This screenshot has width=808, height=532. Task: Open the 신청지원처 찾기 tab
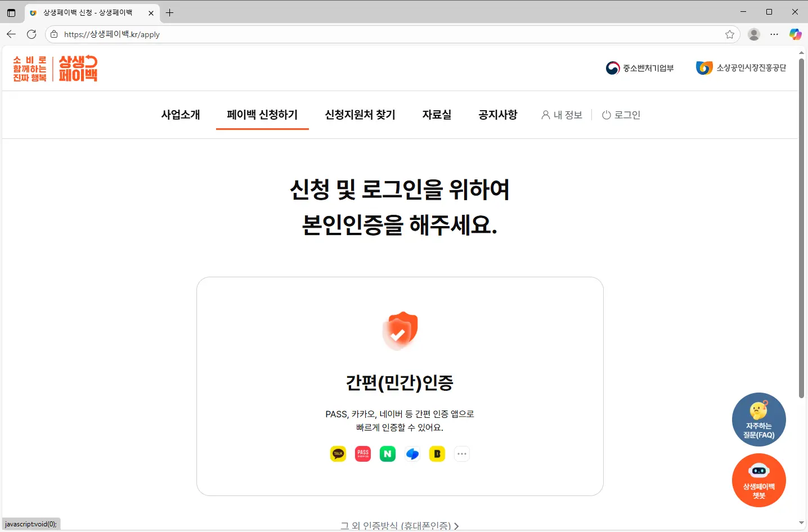[360, 115]
